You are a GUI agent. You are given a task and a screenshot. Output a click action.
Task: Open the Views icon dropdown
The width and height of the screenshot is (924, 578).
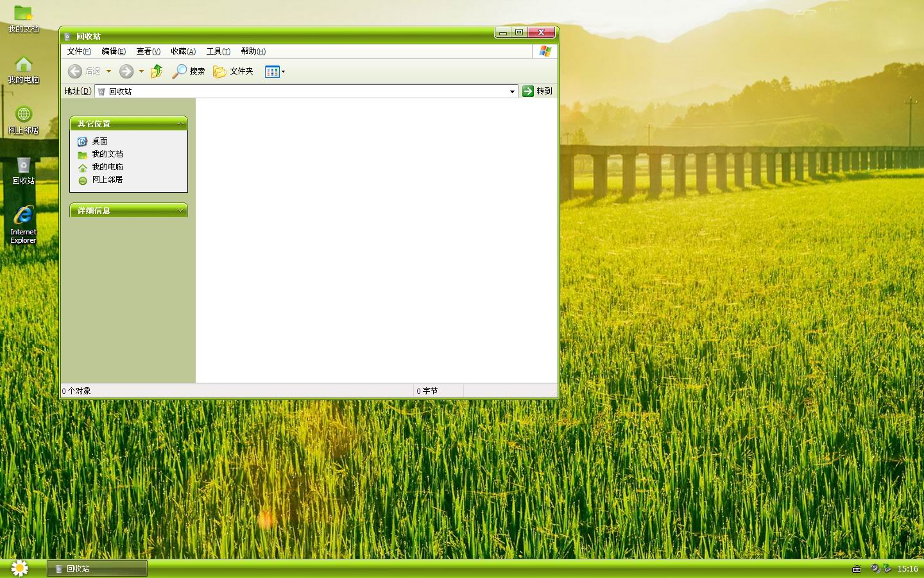[x=275, y=71]
